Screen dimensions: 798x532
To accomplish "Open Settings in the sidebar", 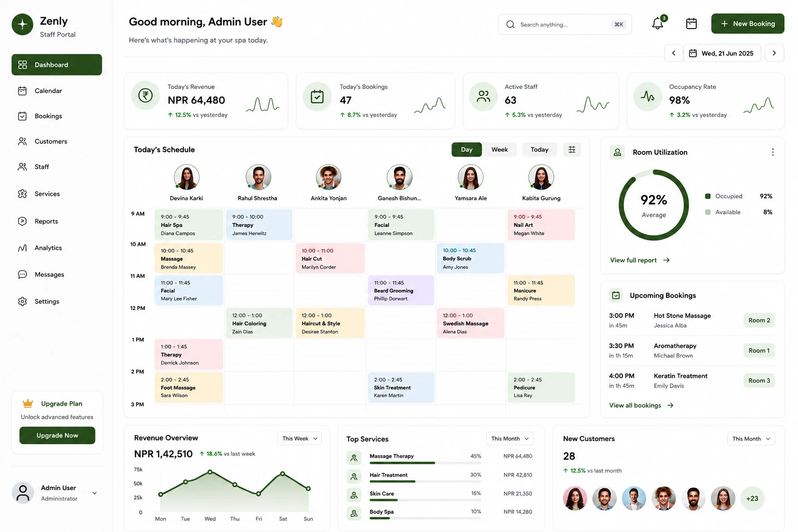I will pyautogui.click(x=57, y=301).
